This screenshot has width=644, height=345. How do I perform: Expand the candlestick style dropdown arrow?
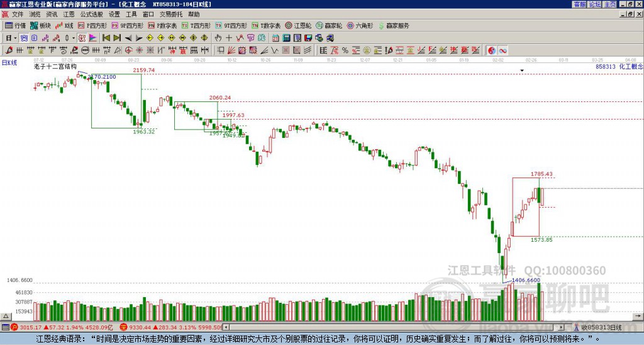(x=74, y=38)
